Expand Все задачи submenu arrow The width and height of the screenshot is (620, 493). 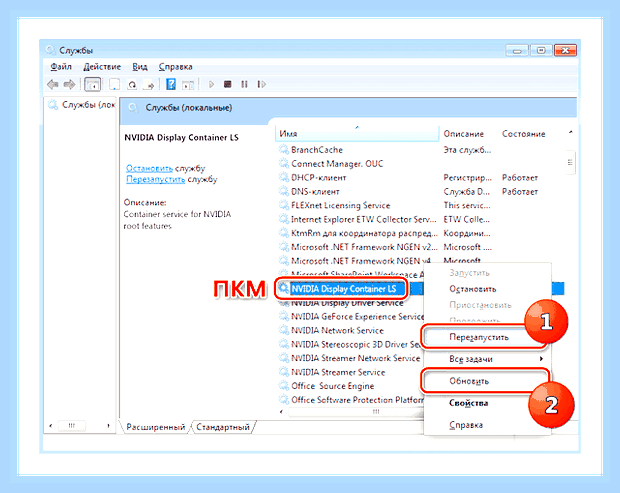click(x=541, y=359)
